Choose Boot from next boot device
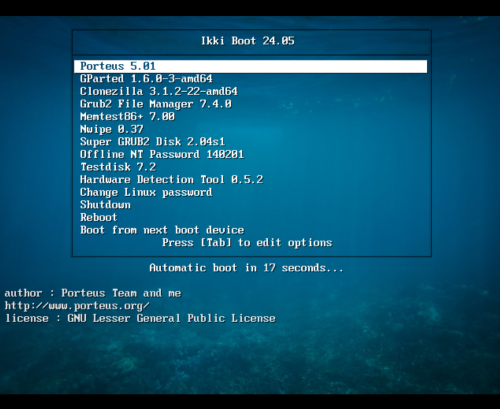 pyautogui.click(x=162, y=230)
